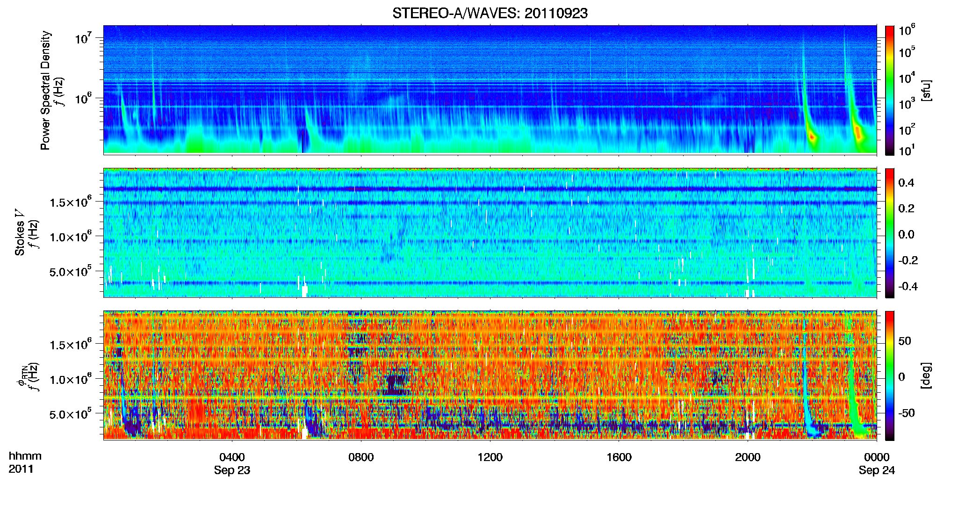
Task: Click the "hhmm" axis format label
Action: 25,456
